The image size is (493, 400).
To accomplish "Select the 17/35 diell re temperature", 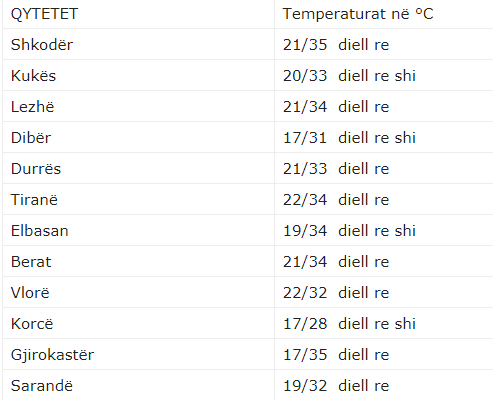I will click(x=336, y=355).
